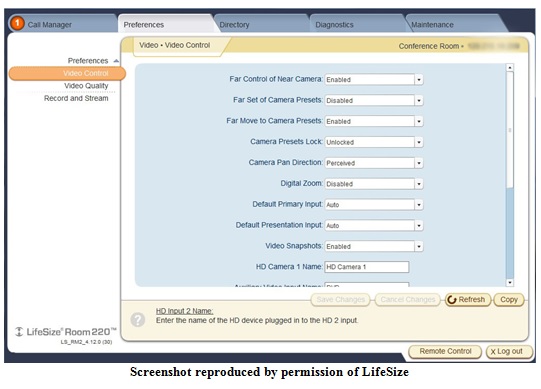Screen dimensions: 541x389
Task: Click the Refresh button
Action: click(x=467, y=300)
